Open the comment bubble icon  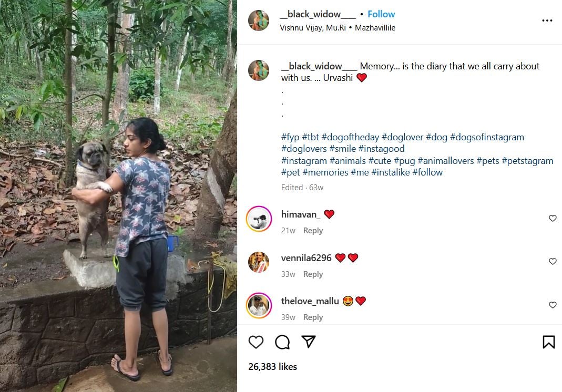tap(282, 342)
